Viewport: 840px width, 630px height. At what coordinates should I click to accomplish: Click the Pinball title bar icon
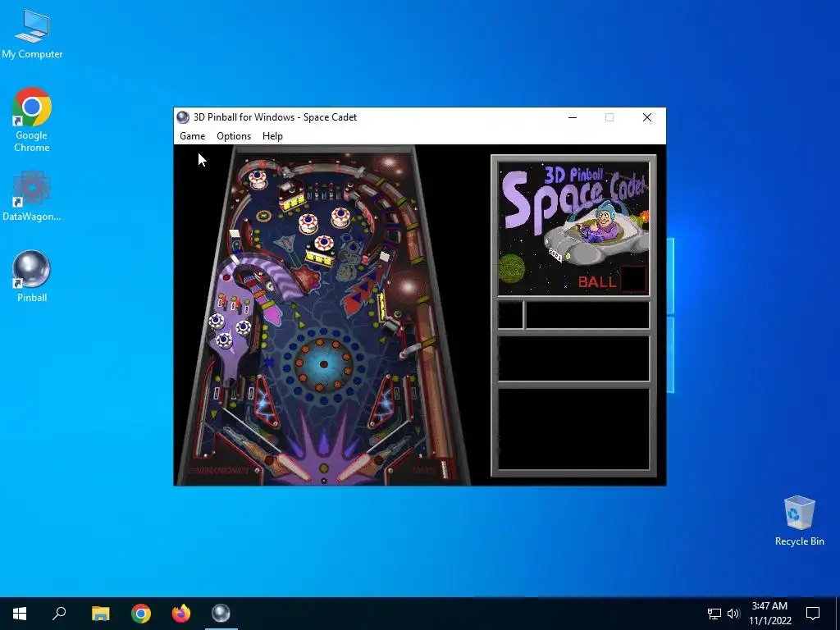[x=183, y=117]
